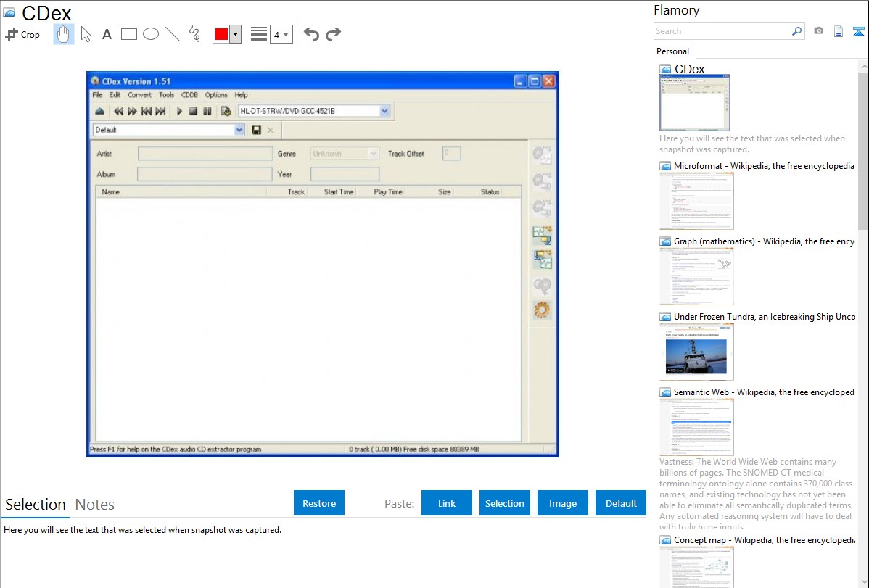
Task: Open the Tools menu in CDex
Action: tap(166, 95)
